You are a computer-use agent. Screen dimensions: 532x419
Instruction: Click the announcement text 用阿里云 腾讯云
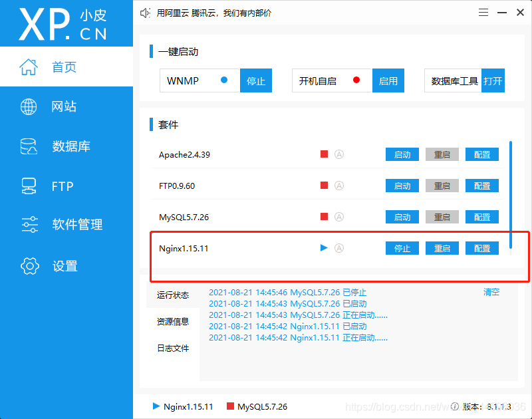pyautogui.click(x=213, y=13)
